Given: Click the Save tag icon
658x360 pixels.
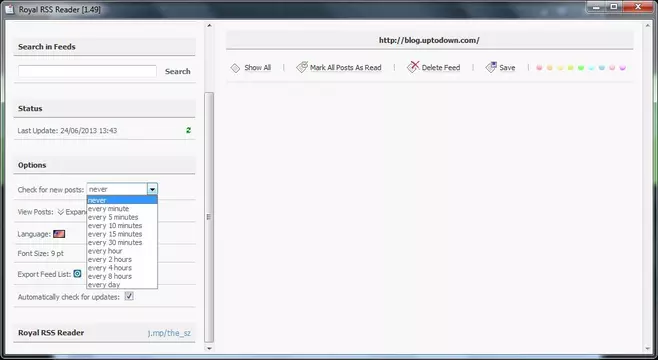Looking at the screenshot, I should [491, 67].
